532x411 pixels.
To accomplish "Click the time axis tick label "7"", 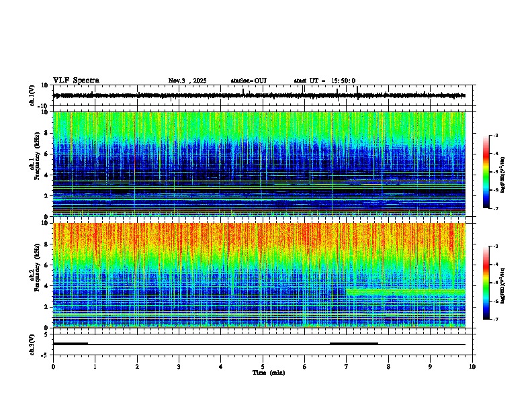I will (x=347, y=367).
